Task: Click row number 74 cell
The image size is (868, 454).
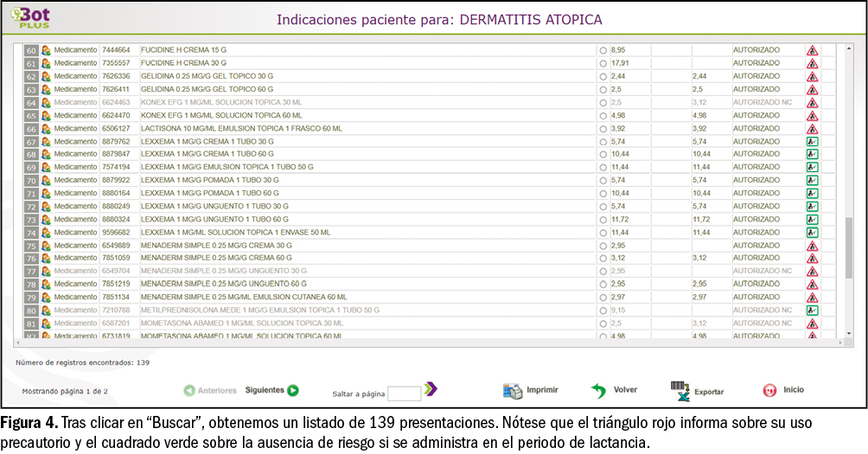Action: [31, 233]
